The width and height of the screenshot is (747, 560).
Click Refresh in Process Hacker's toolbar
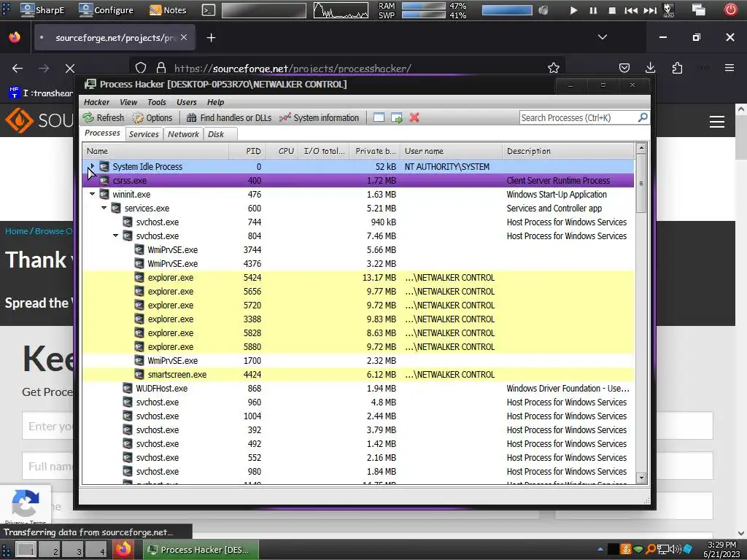point(104,117)
